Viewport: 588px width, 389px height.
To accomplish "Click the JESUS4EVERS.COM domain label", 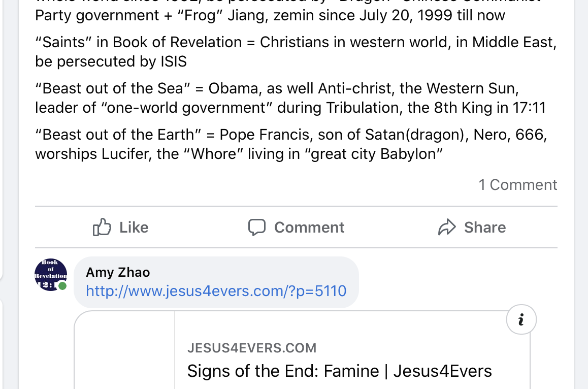I will 251,348.
